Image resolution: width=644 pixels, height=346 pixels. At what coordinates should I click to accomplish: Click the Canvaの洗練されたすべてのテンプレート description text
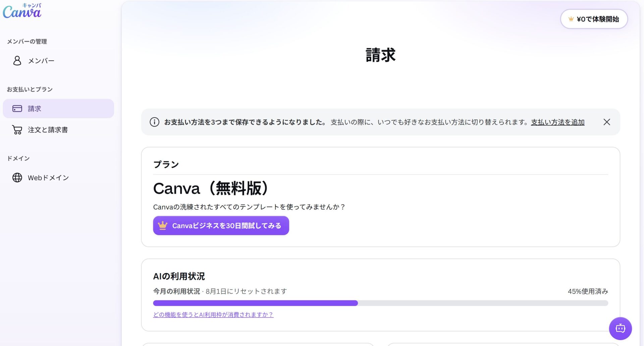click(249, 207)
